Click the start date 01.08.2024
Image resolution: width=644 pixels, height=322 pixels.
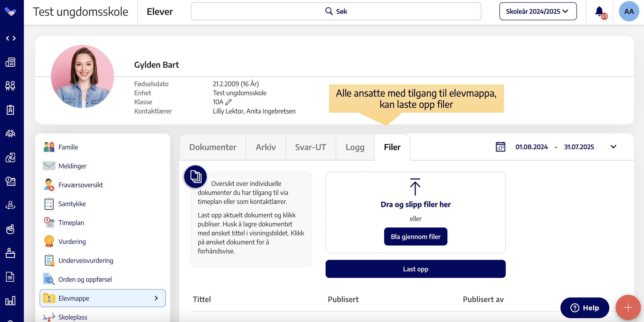tap(531, 147)
